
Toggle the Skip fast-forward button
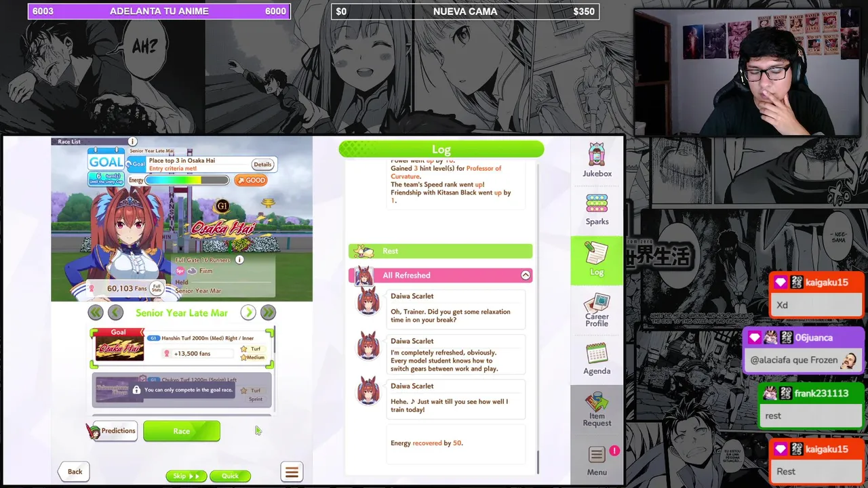(186, 476)
